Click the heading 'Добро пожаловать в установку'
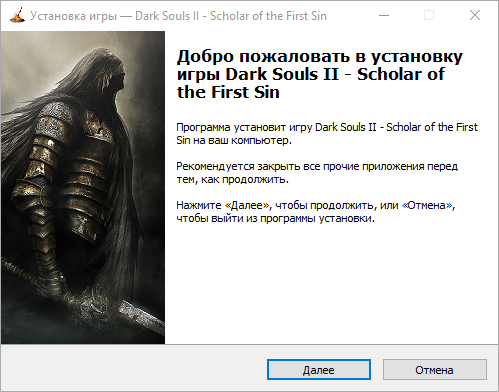This screenshot has width=499, height=392. pos(320,57)
